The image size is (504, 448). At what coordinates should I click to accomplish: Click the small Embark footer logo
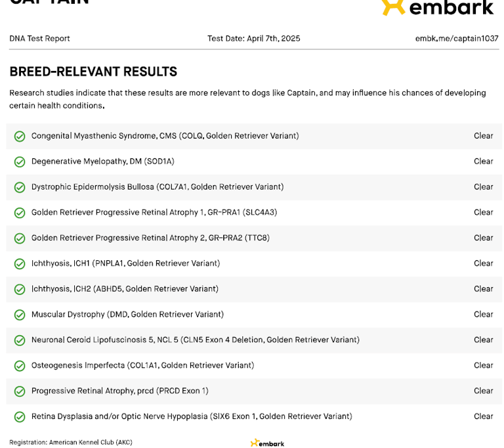(x=267, y=443)
